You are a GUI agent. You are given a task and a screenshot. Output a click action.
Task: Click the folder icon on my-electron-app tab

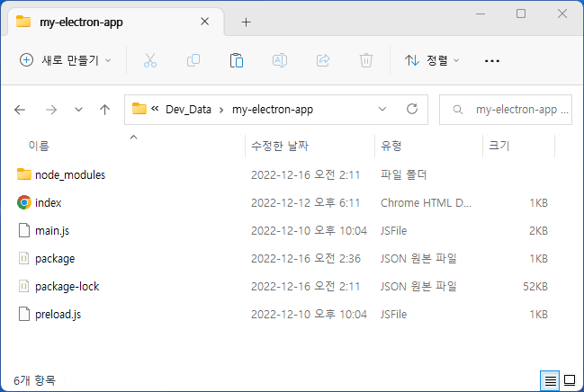23,22
